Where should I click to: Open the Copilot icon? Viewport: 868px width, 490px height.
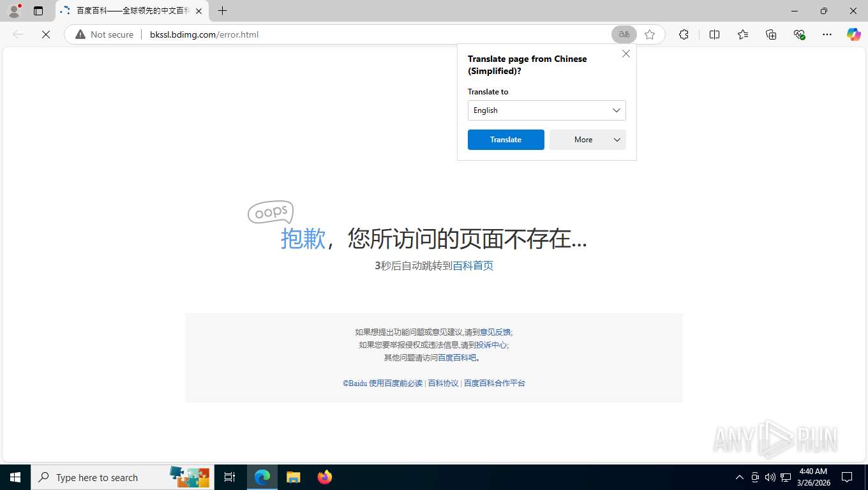(853, 34)
